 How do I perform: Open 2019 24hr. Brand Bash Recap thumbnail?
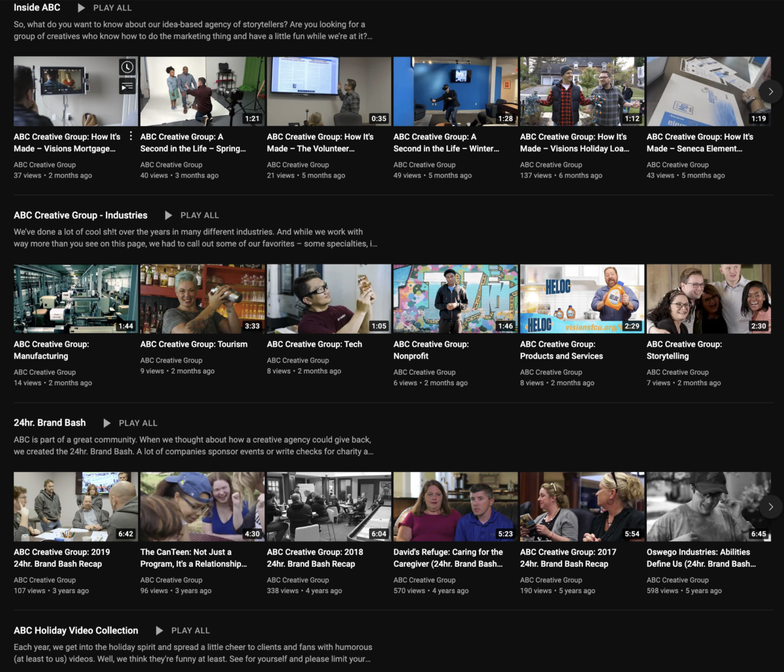coord(76,507)
